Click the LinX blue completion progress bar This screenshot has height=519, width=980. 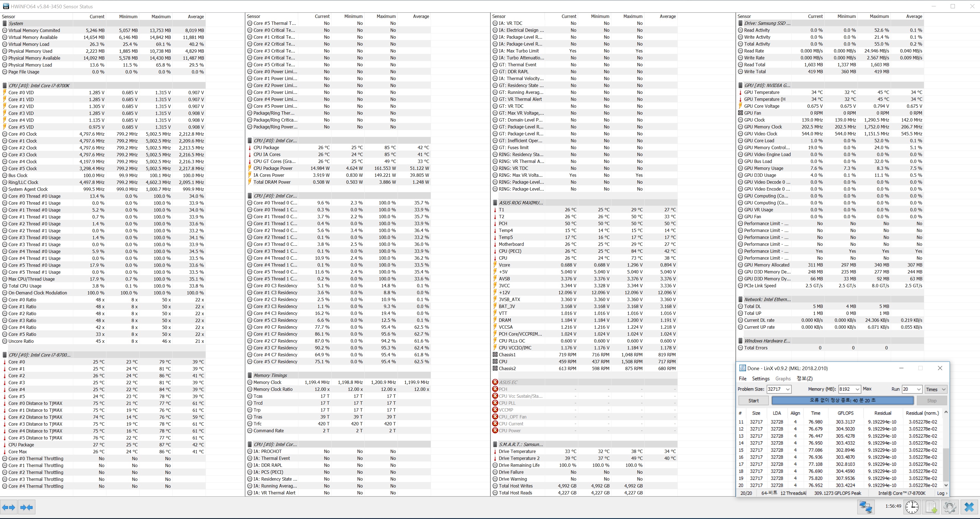(x=842, y=401)
